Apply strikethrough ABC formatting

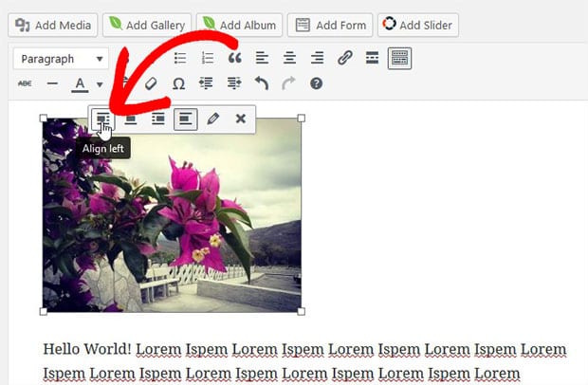(x=25, y=83)
